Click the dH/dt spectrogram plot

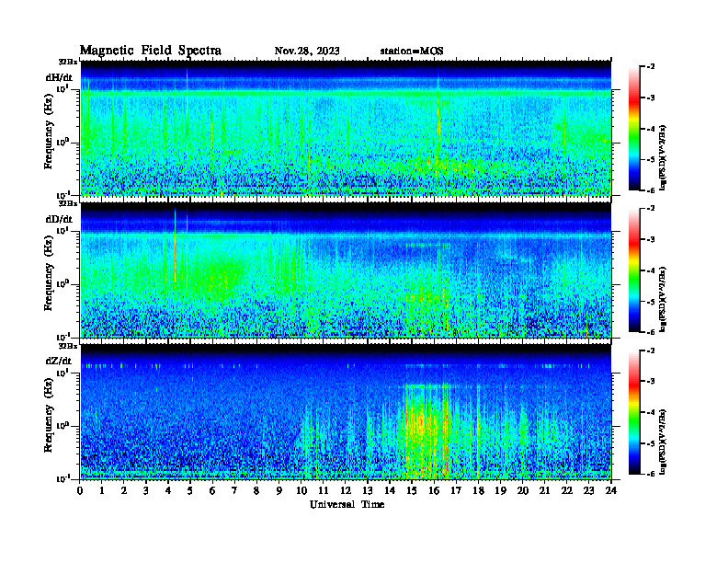pos(346,128)
